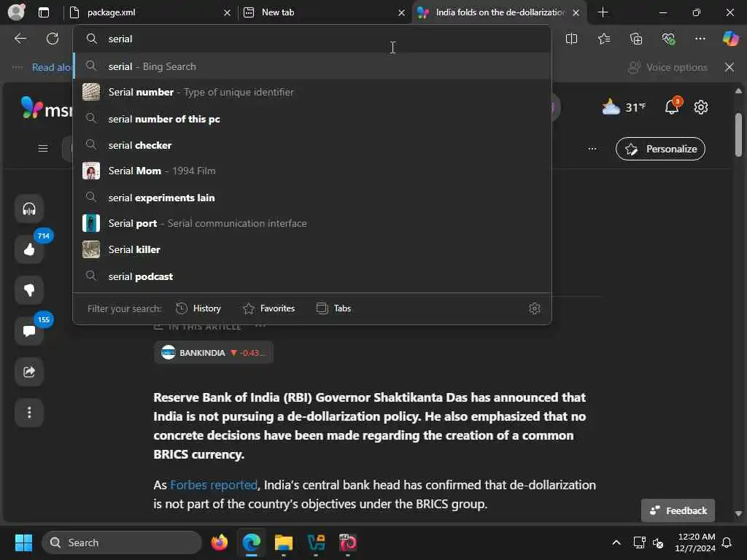Filter search by History

coord(198,308)
